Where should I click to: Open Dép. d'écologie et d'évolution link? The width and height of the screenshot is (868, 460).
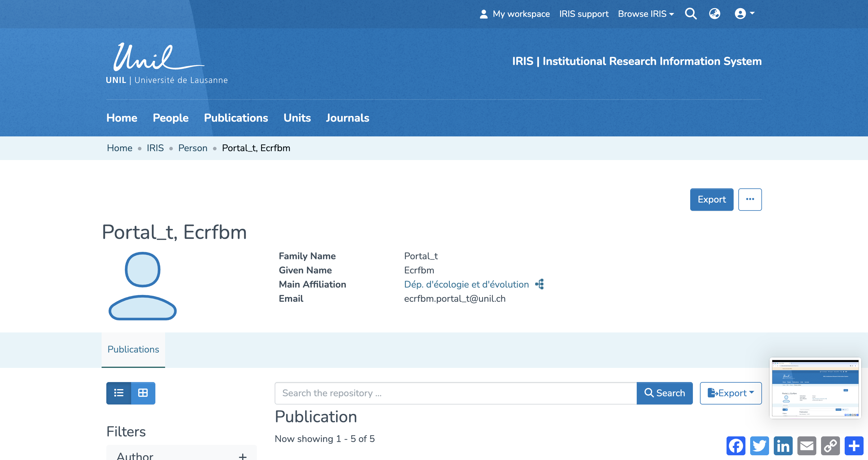coord(466,284)
